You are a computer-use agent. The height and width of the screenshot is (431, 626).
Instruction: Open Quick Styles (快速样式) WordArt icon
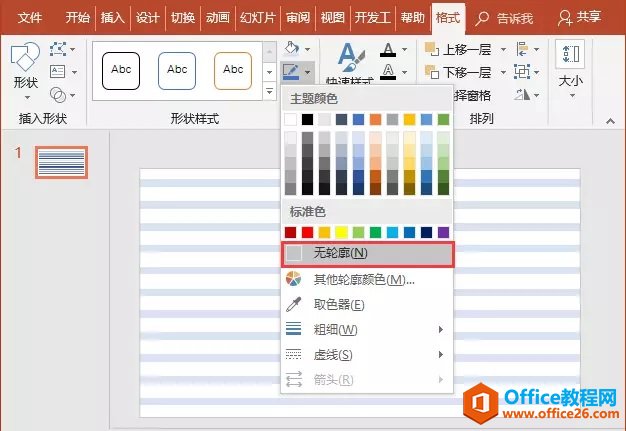tap(351, 59)
